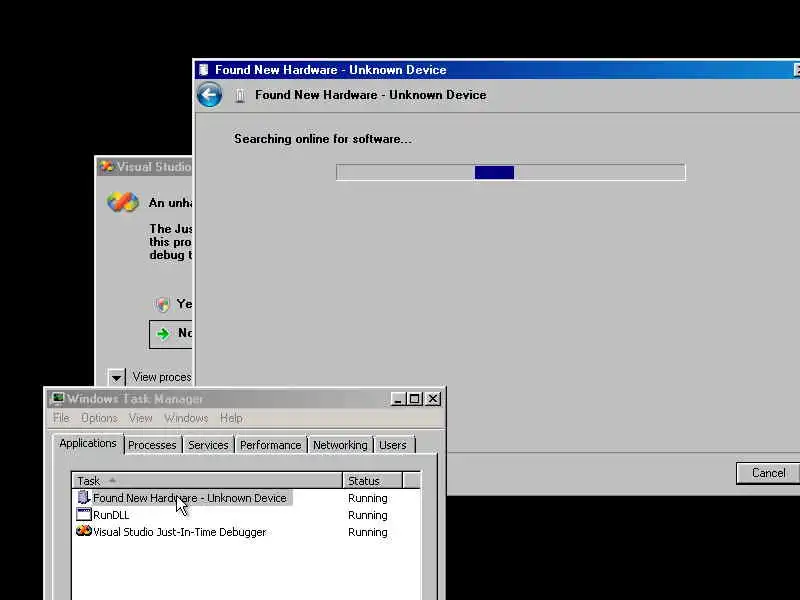Open the Windows menu in Task Manager
This screenshot has width=800, height=600.
pyautogui.click(x=186, y=418)
